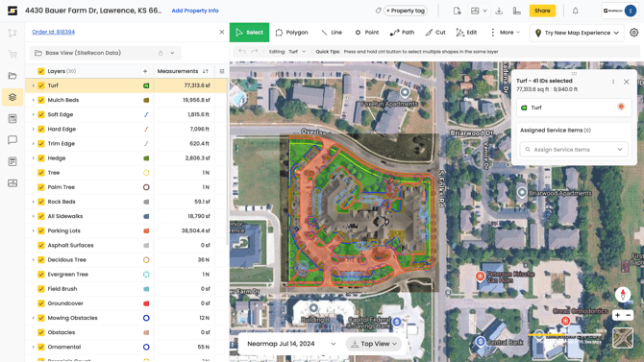The width and height of the screenshot is (644, 362).
Task: Uncheck the Mulch Beds layer checkbox
Action: [x=41, y=100]
